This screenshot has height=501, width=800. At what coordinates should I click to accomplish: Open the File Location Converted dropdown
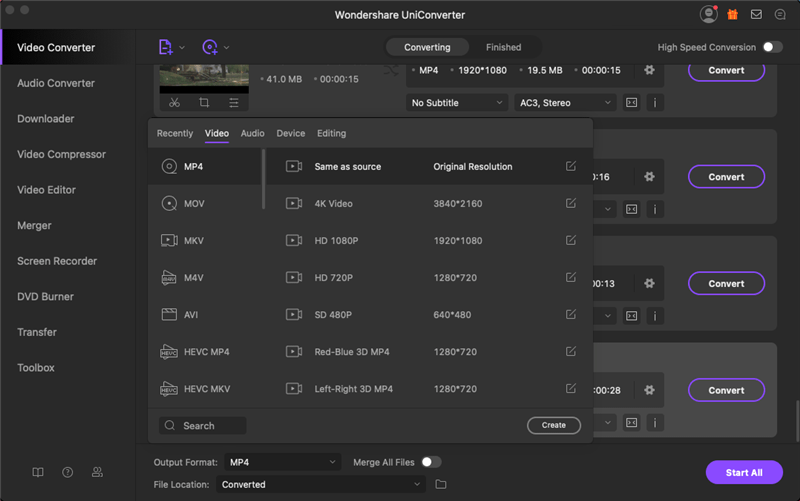[x=321, y=484]
